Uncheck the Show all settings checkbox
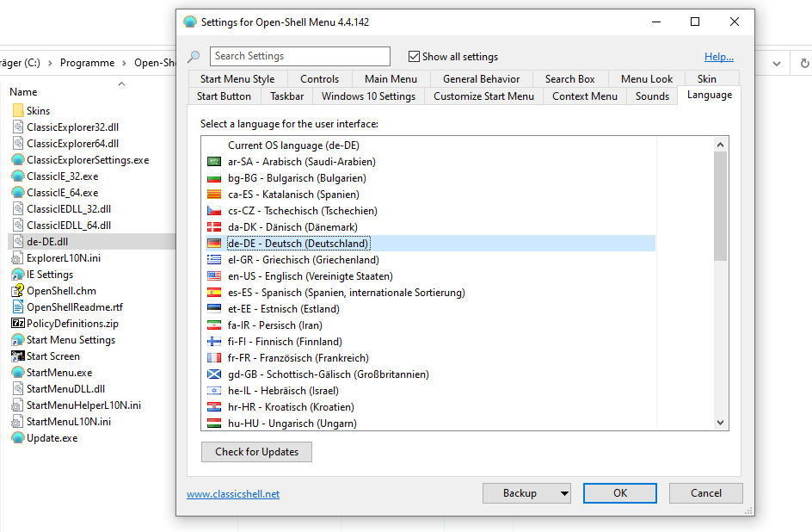The image size is (812, 532). 414,55
